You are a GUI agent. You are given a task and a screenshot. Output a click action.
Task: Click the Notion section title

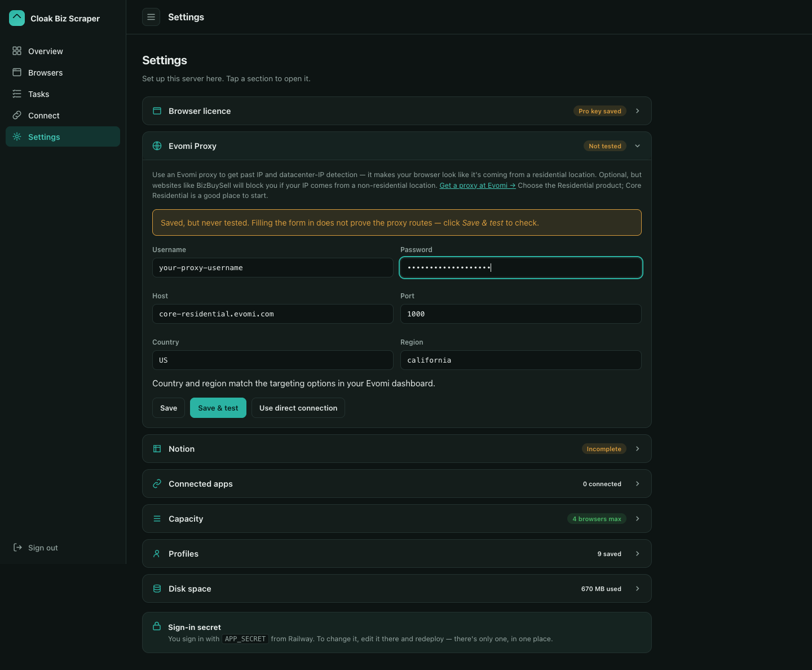coord(182,448)
